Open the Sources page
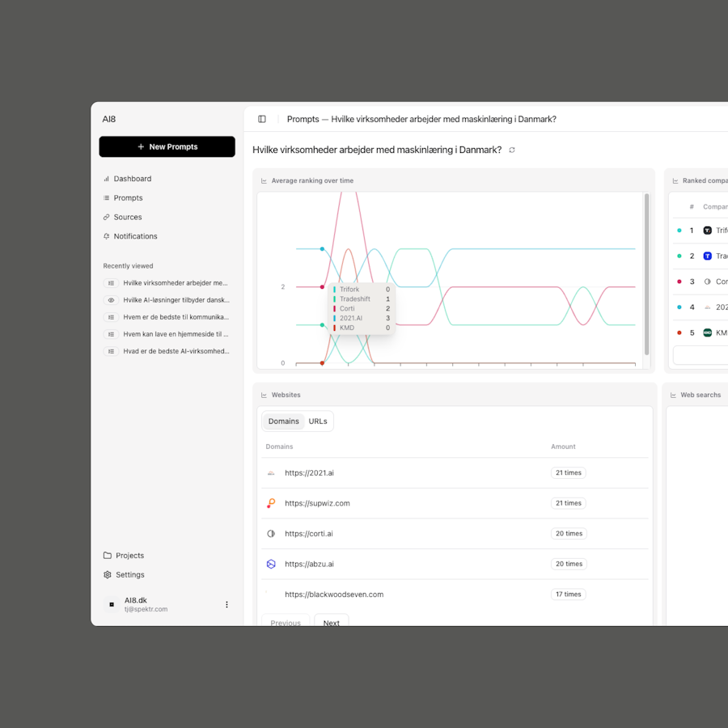Image resolution: width=728 pixels, height=728 pixels. tap(127, 217)
